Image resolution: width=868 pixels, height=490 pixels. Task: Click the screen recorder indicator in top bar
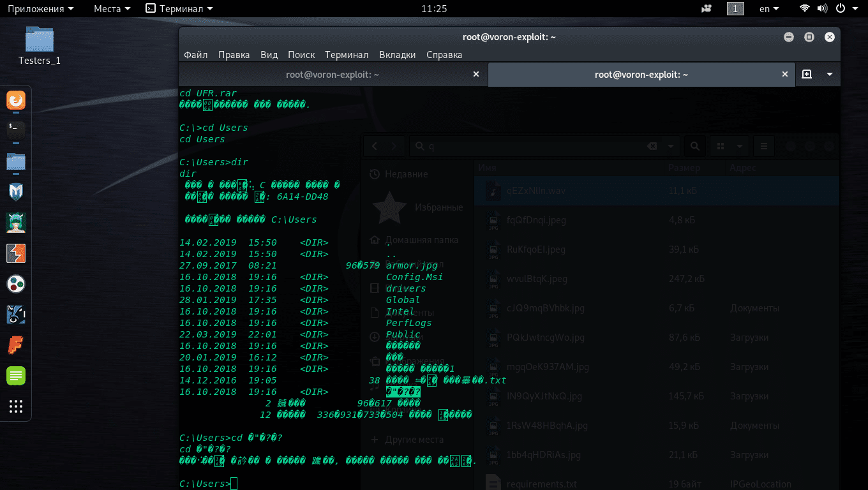pyautogui.click(x=706, y=9)
